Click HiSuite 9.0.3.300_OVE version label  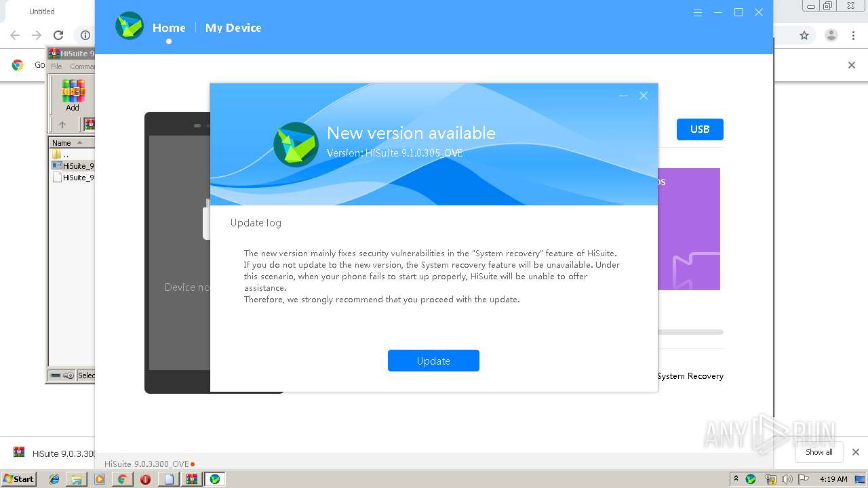point(146,464)
